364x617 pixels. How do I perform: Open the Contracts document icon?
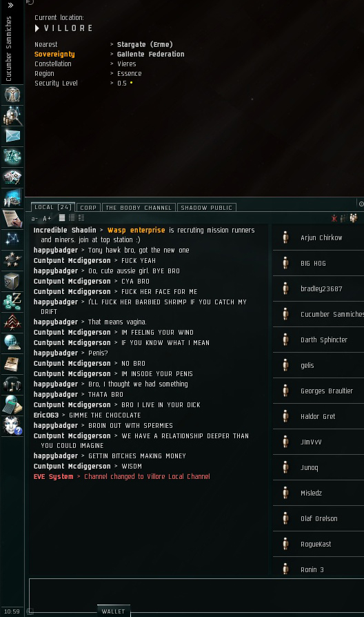point(12,218)
